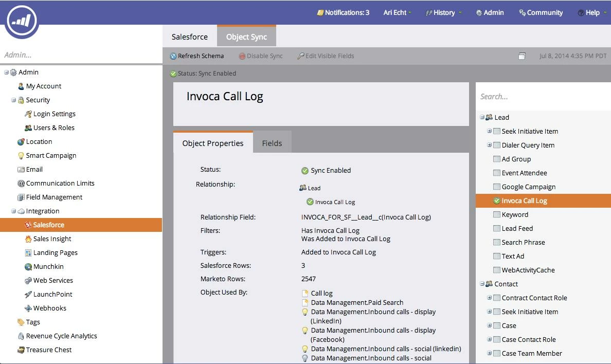The width and height of the screenshot is (611, 364).
Task: Expand Case Team Member node
Action: pos(490,353)
